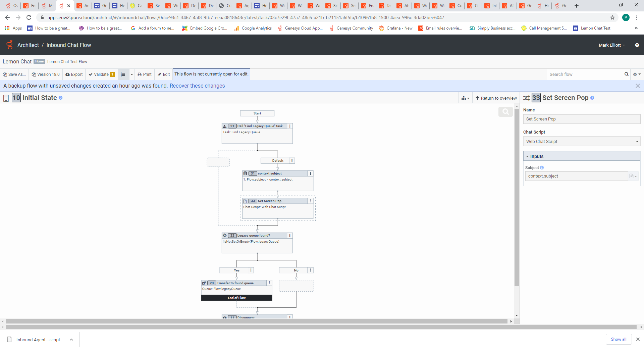Click the Genesys Architect logo icon
The width and height of the screenshot is (644, 349).
point(10,45)
